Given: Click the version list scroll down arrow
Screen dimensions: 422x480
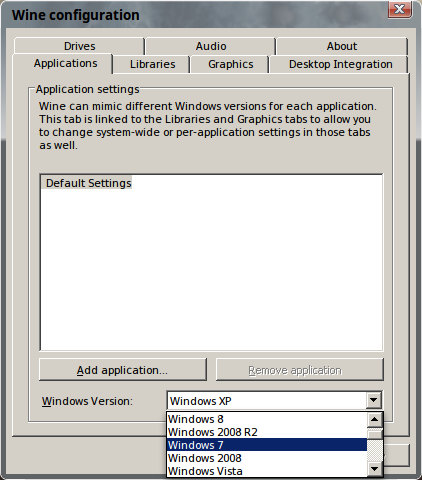Looking at the screenshot, I should (x=375, y=469).
